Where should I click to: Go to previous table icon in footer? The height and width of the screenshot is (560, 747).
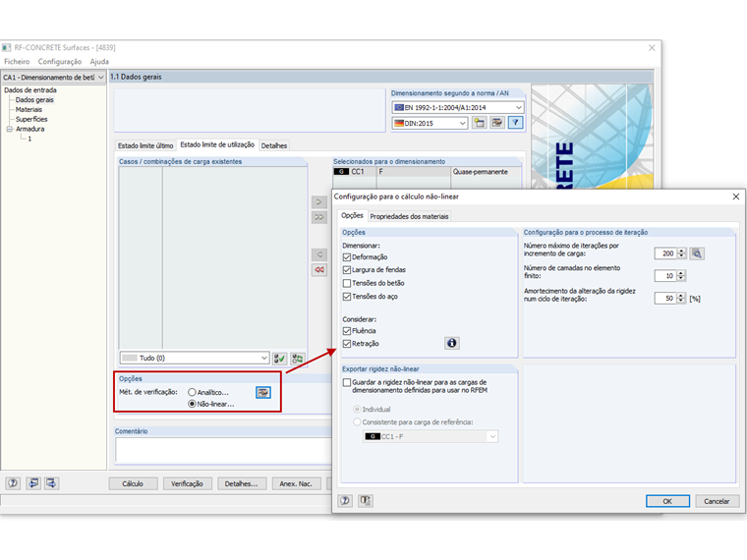[x=32, y=483]
